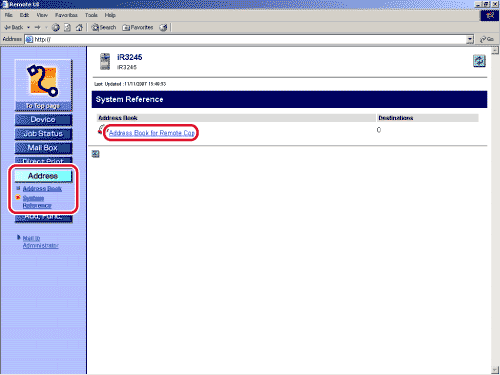Viewport: 500px width, 375px height.
Task: Click the Windows logo throbber icon
Action: point(490,15)
